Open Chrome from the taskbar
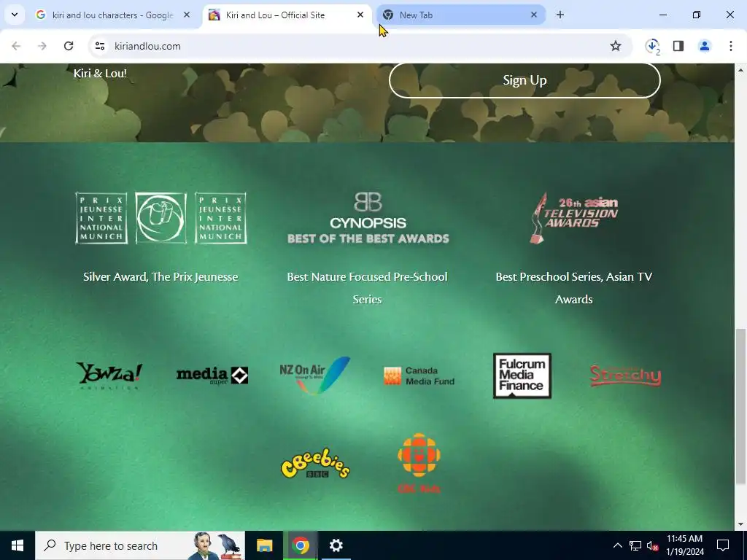This screenshot has width=747, height=560. click(300, 545)
